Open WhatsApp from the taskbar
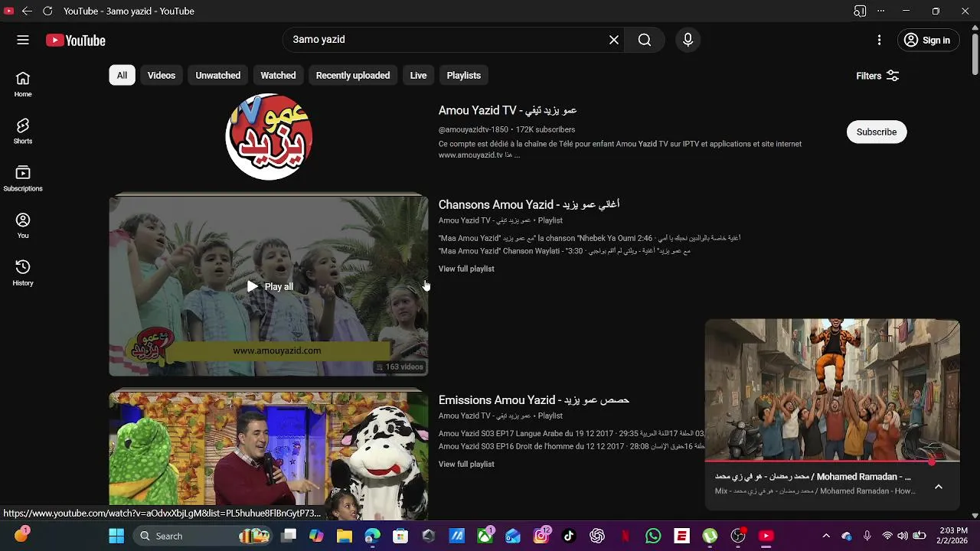The height and width of the screenshot is (551, 980). click(x=653, y=536)
